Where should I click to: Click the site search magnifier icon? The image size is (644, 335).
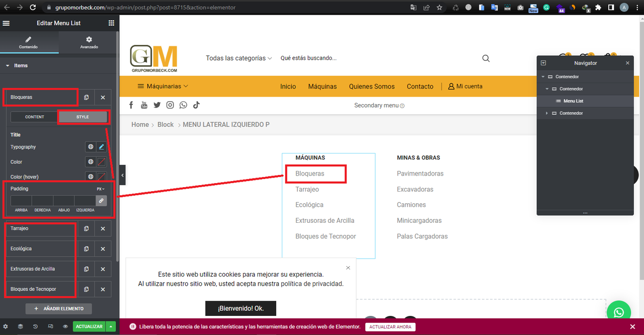point(486,58)
